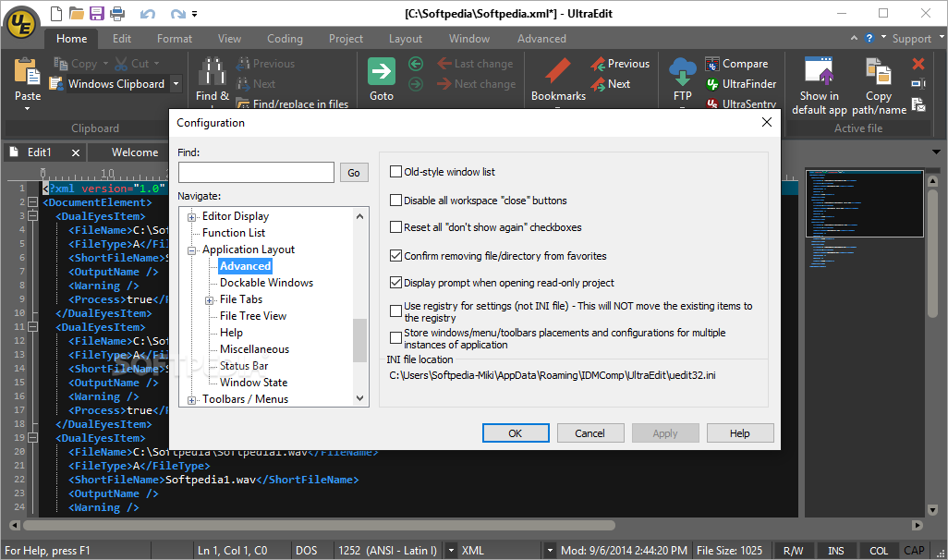Open Find & replace binoculars icon
Screen dimensions: 948x560
click(x=213, y=71)
